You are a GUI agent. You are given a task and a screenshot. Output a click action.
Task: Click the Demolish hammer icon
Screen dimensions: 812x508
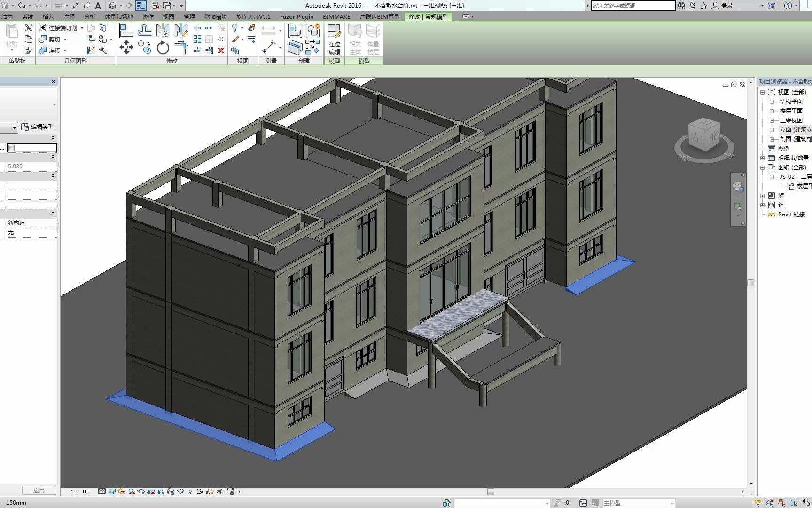[103, 50]
